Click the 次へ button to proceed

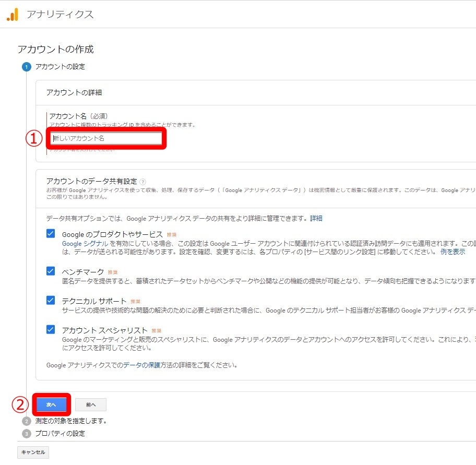[x=51, y=404]
